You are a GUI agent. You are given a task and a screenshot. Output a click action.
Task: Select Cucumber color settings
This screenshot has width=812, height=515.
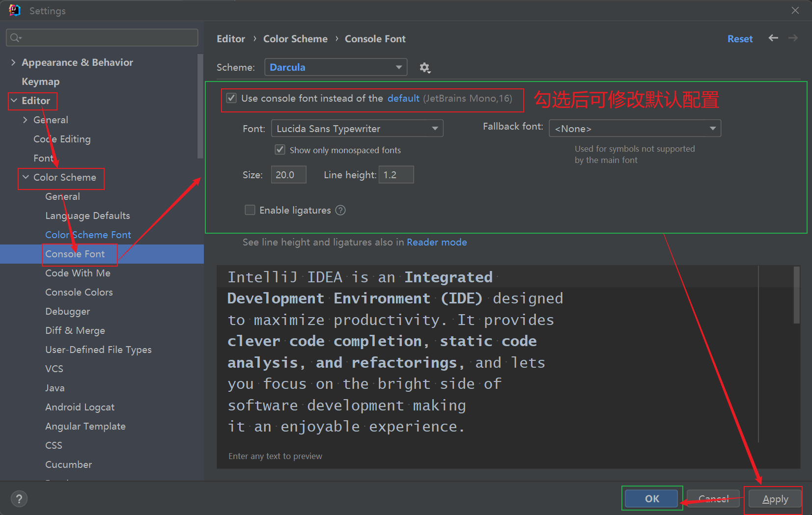pos(68,464)
